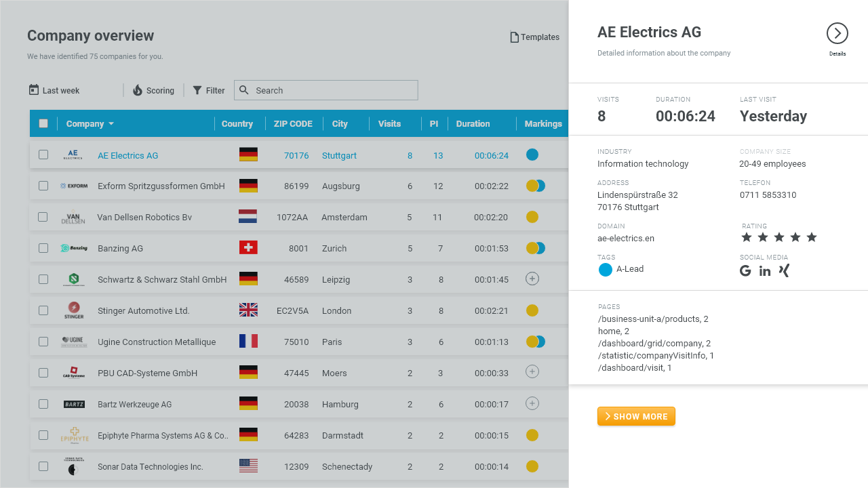Screen dimensions: 868x488
Task: Open the LinkedIn social media icon
Action: 765,271
